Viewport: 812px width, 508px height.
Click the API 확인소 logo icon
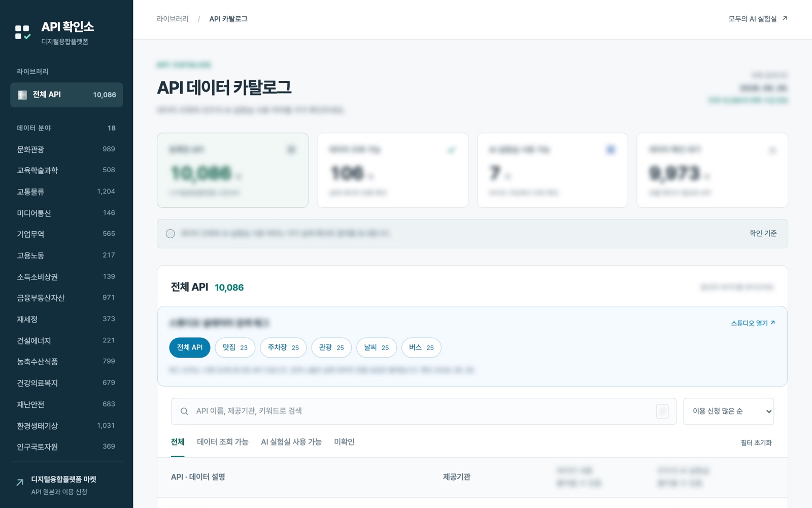point(23,33)
